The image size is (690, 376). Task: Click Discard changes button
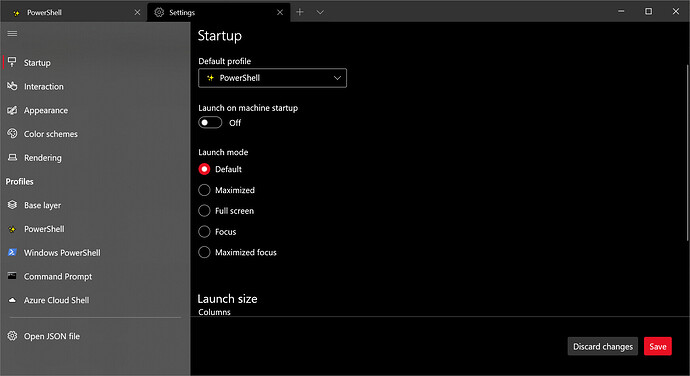602,346
